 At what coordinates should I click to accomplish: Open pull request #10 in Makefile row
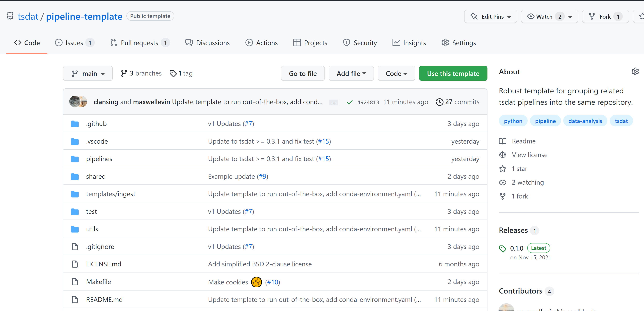[273, 282]
